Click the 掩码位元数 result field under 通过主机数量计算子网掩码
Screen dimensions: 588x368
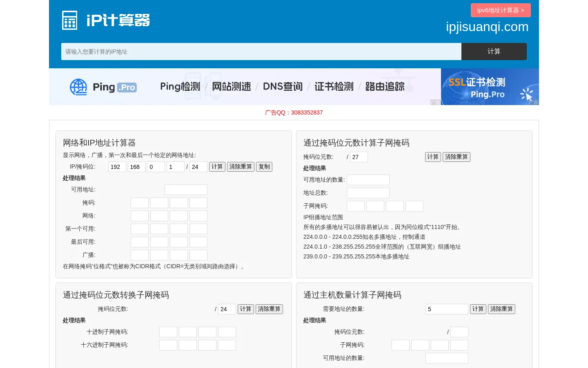coord(459,332)
